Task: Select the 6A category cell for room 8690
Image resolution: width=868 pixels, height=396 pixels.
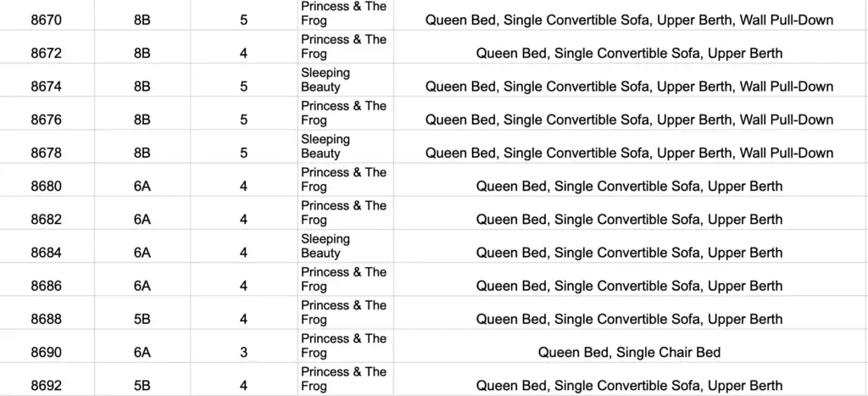Action: tap(142, 353)
